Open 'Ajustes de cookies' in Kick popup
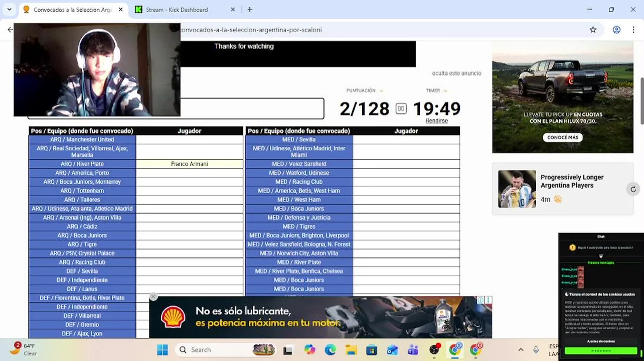The height and width of the screenshot is (361, 644). point(601,341)
